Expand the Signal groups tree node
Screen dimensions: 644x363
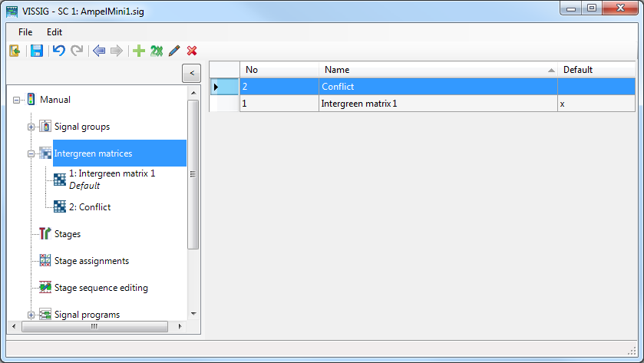(x=31, y=127)
